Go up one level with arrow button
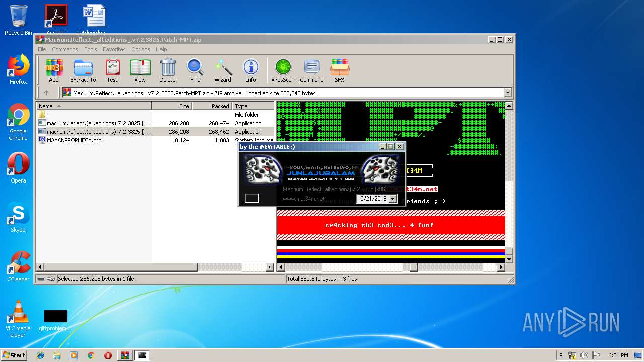This screenshot has height=362, width=644. click(46, 93)
